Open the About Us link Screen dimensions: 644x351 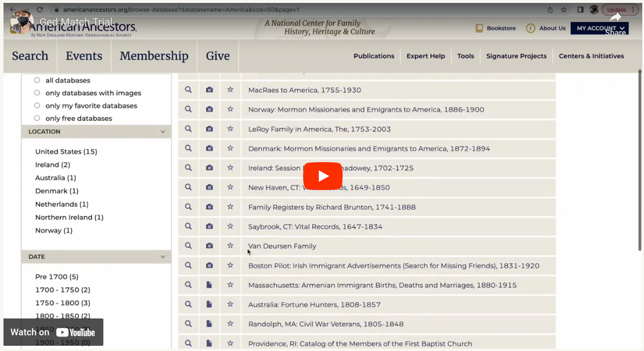click(546, 28)
